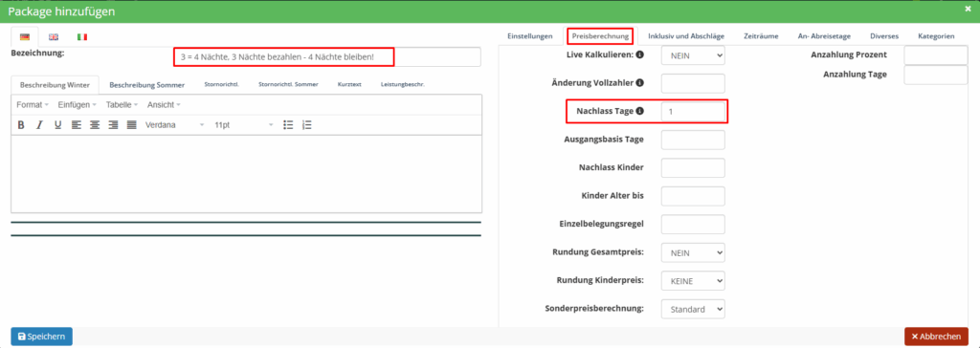980x348 pixels.
Task: Open the Rundung Gesamtpreis dropdown
Action: coord(693,252)
